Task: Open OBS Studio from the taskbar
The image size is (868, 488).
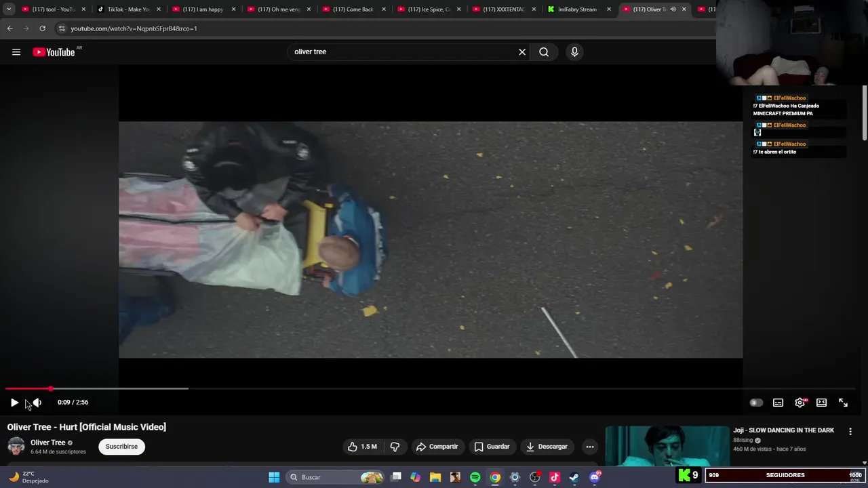Action: pos(535,477)
